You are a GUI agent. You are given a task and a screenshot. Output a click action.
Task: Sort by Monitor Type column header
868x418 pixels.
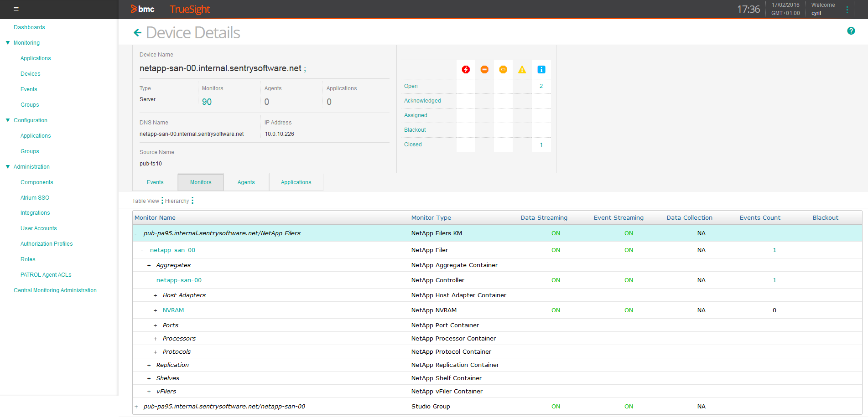pos(431,218)
